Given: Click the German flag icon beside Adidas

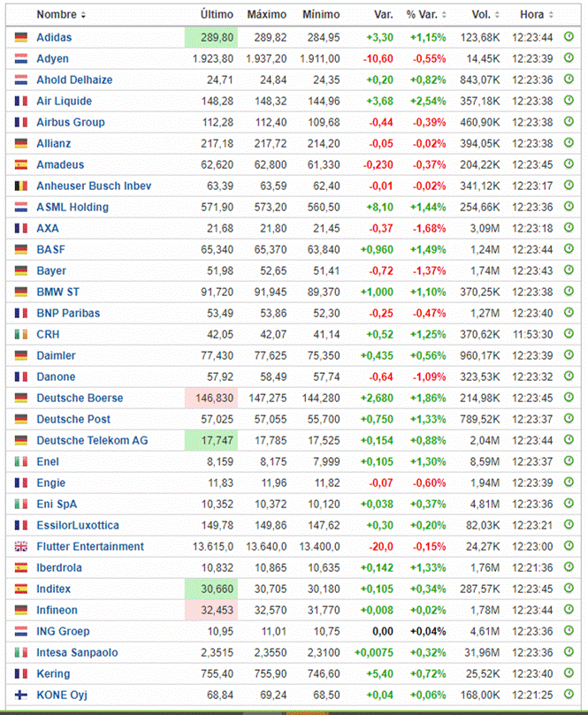Looking at the screenshot, I should click(20, 37).
